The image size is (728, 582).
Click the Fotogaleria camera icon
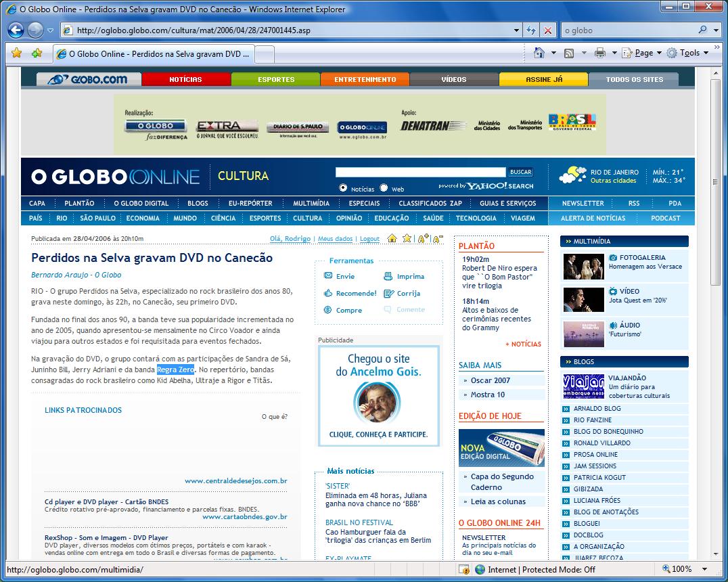point(614,257)
